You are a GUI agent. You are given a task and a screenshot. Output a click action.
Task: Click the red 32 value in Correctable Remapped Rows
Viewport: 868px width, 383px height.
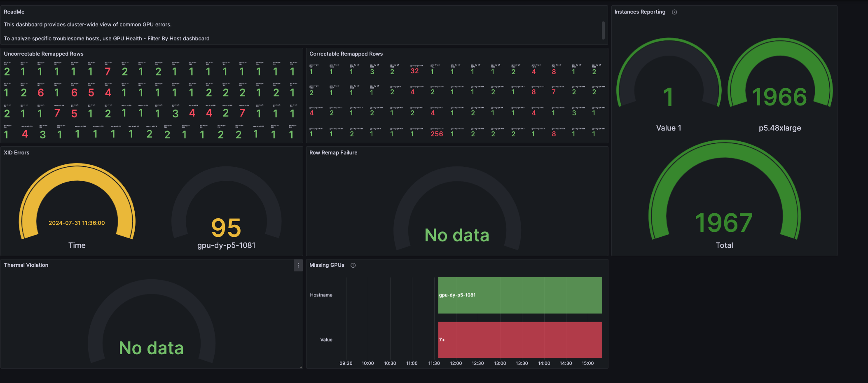414,71
